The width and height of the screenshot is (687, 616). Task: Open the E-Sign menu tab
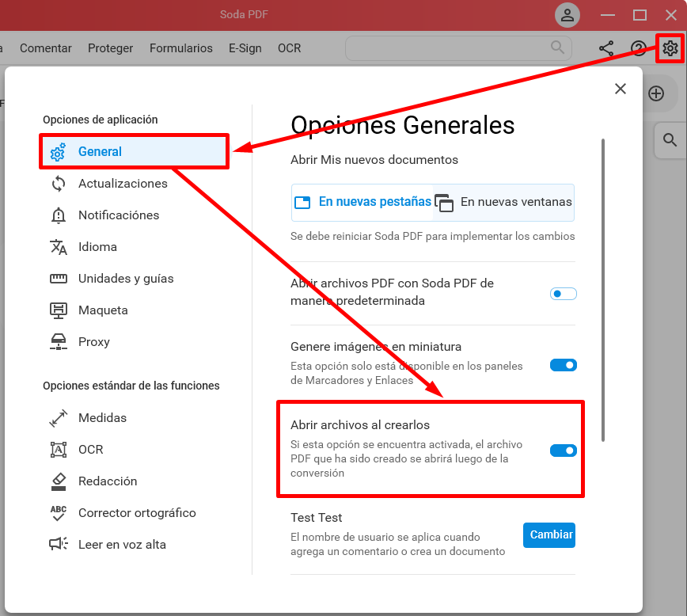click(x=245, y=48)
